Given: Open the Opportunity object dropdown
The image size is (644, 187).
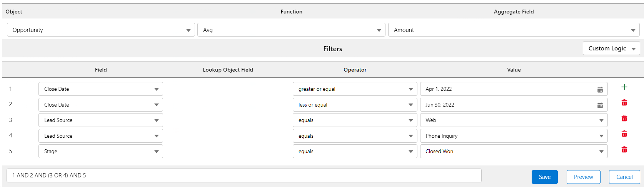Looking at the screenshot, I should pyautogui.click(x=101, y=30).
